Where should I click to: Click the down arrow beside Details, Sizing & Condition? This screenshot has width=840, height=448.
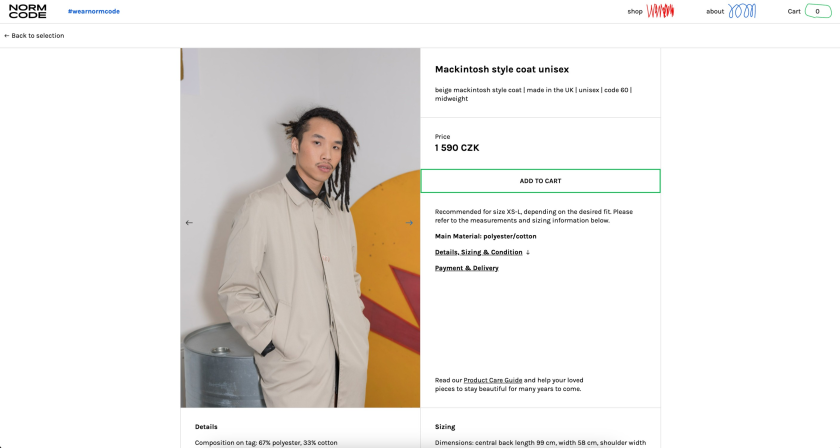[528, 252]
